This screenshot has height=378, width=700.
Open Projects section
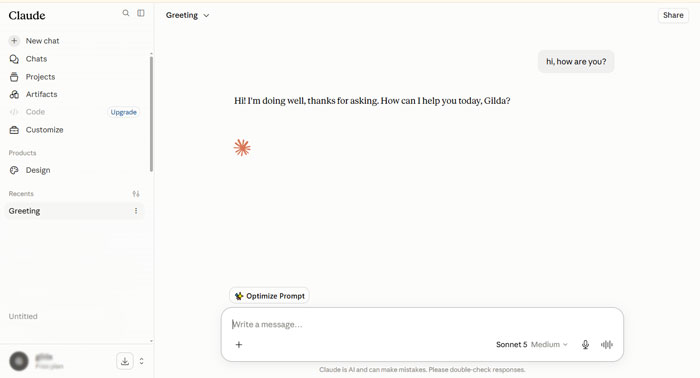(x=40, y=77)
